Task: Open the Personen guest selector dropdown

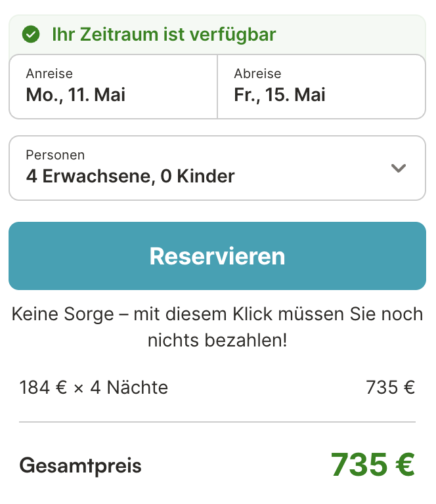Action: (217, 168)
